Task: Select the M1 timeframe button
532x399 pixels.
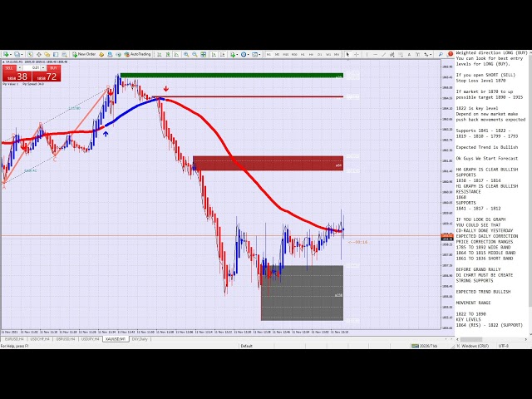Action: point(268,54)
